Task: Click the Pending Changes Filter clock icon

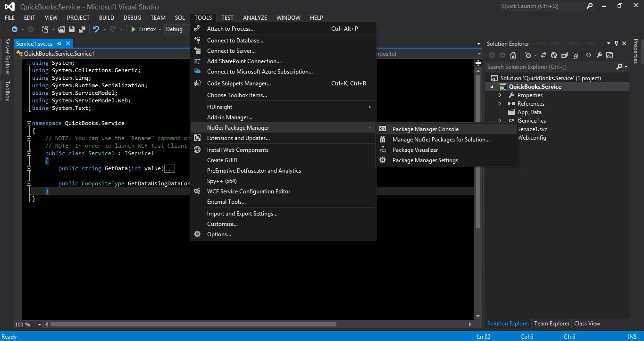Action: (528, 55)
